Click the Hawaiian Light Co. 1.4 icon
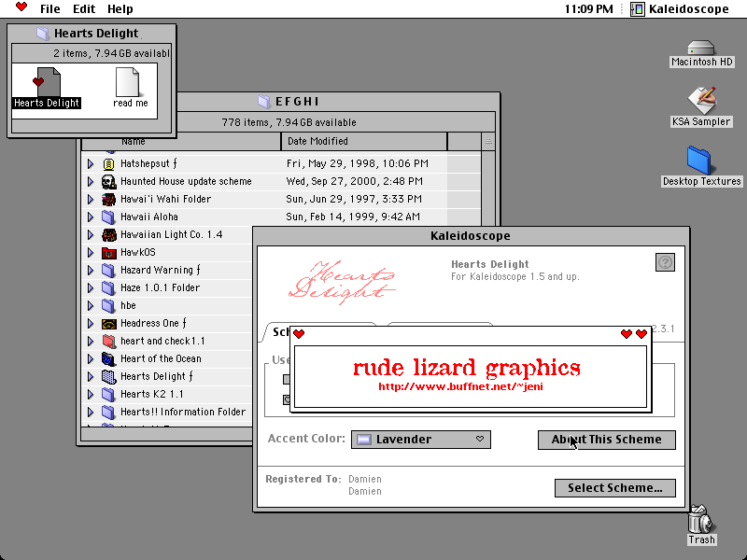This screenshot has width=747, height=560. tap(108, 235)
